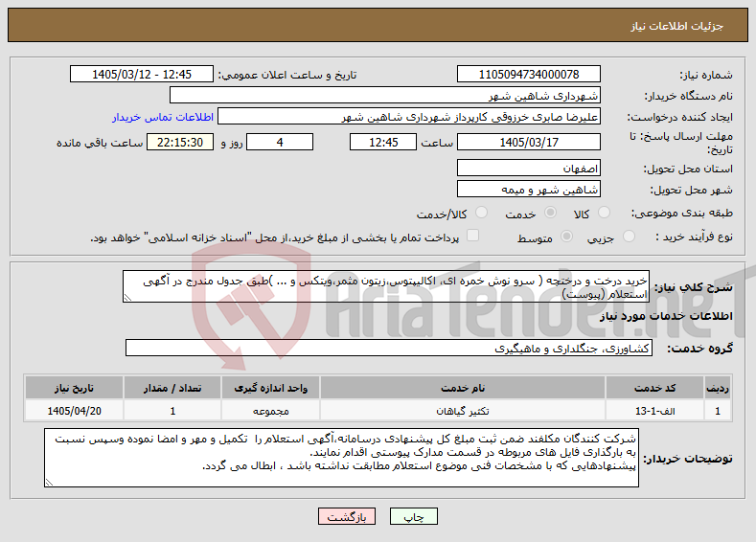Click the row number cell 1
This screenshot has height=542, width=756.
pyautogui.click(x=718, y=411)
